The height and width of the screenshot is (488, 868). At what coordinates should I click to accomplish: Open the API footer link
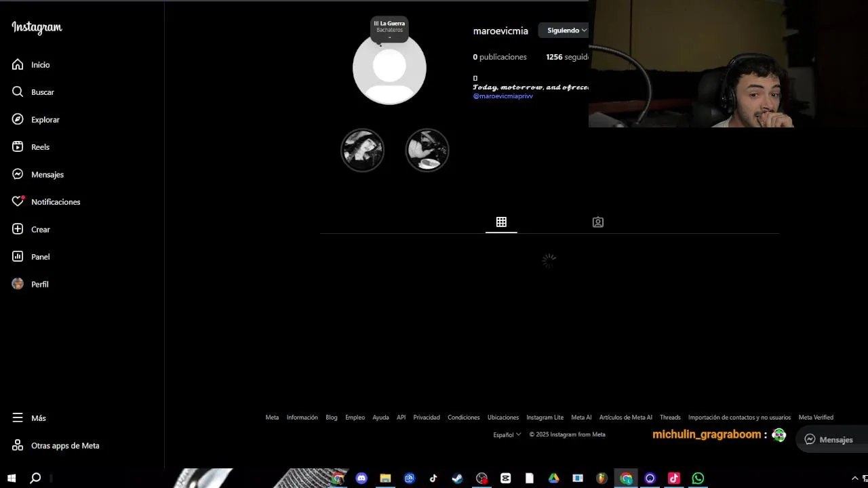[401, 418]
